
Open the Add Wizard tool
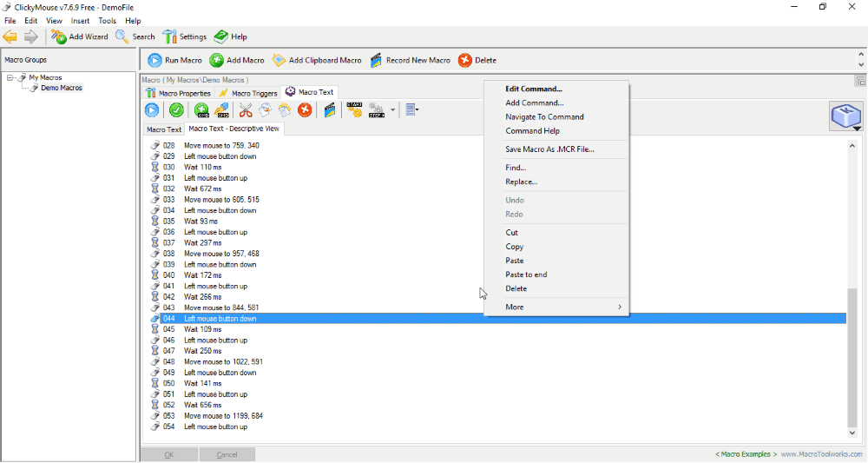click(80, 36)
